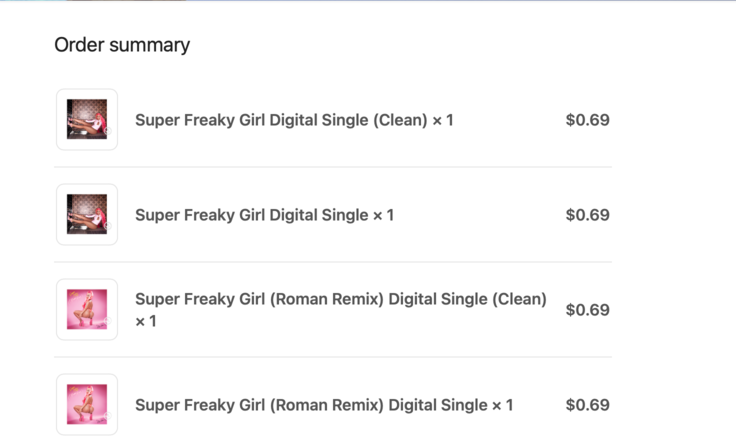Select the non-Clean "Super Freaky Girl Digital Single" title
Viewport: 736px width, 439px height.
click(x=252, y=215)
